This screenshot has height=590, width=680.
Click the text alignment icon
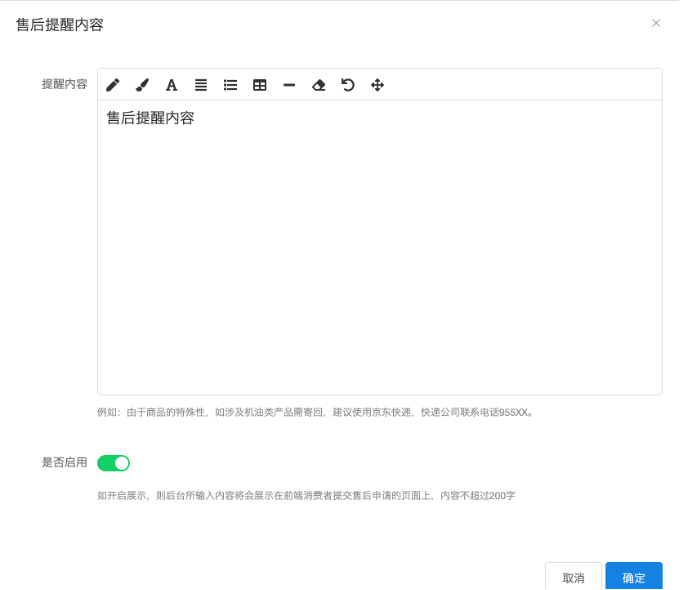(201, 85)
